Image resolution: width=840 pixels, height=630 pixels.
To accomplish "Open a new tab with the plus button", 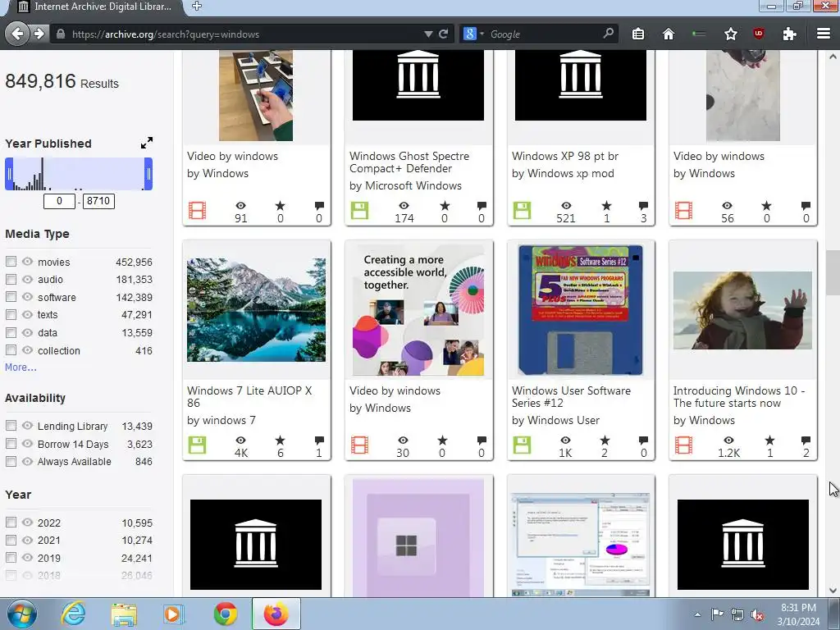I will [197, 7].
